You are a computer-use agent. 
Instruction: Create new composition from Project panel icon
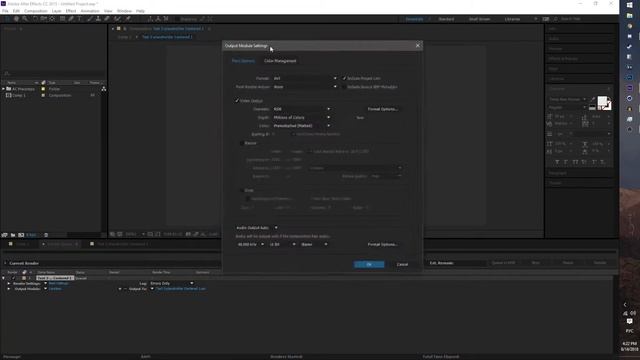click(21, 235)
